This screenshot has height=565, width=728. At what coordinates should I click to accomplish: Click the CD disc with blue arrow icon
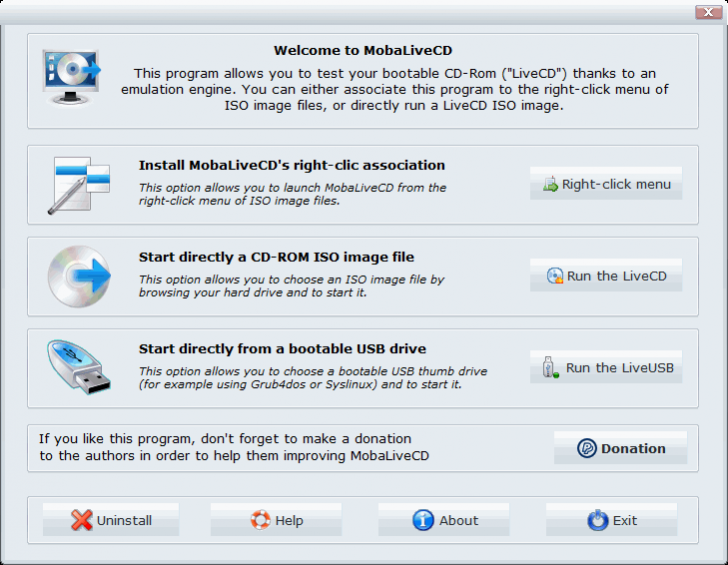(79, 276)
